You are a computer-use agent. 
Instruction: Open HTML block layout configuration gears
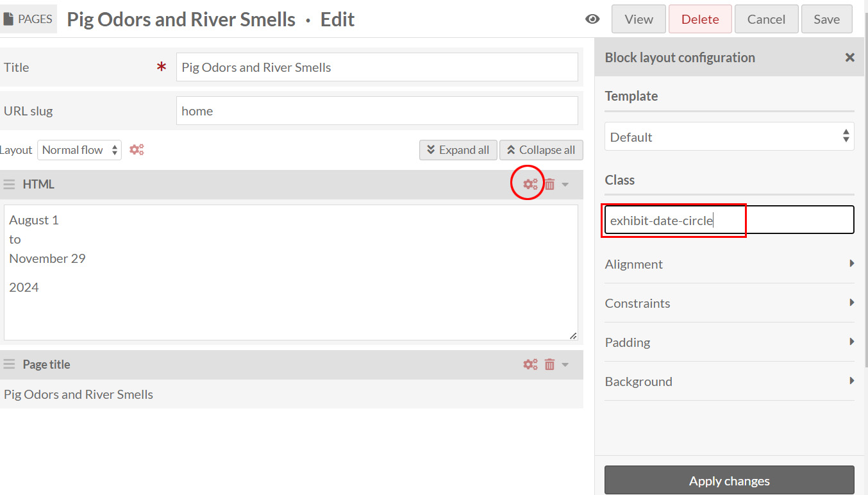530,185
